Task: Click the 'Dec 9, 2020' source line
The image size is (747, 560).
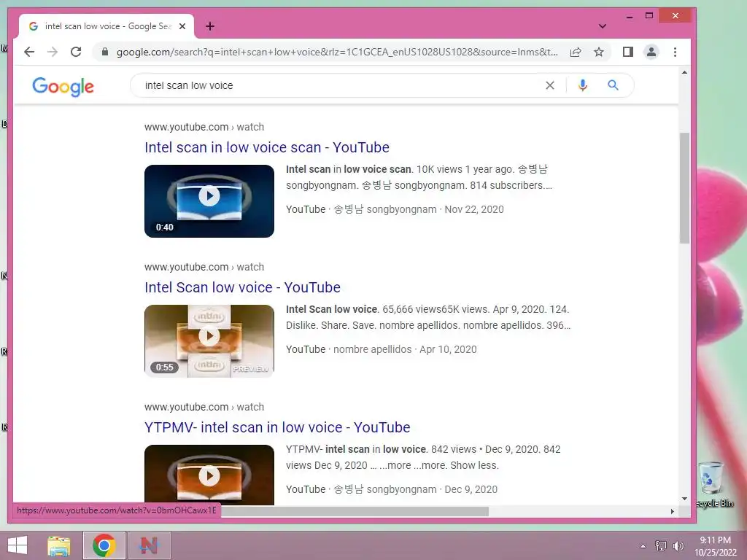Action: point(392,489)
